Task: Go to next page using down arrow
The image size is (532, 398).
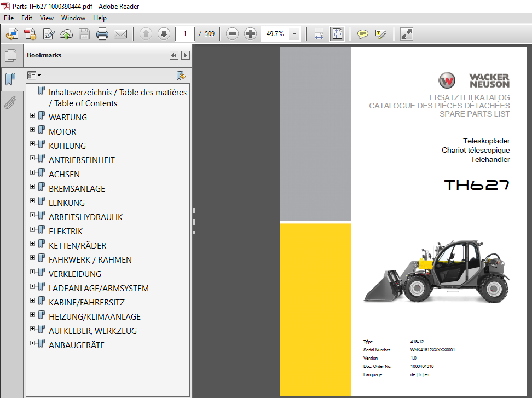Action: tap(164, 34)
